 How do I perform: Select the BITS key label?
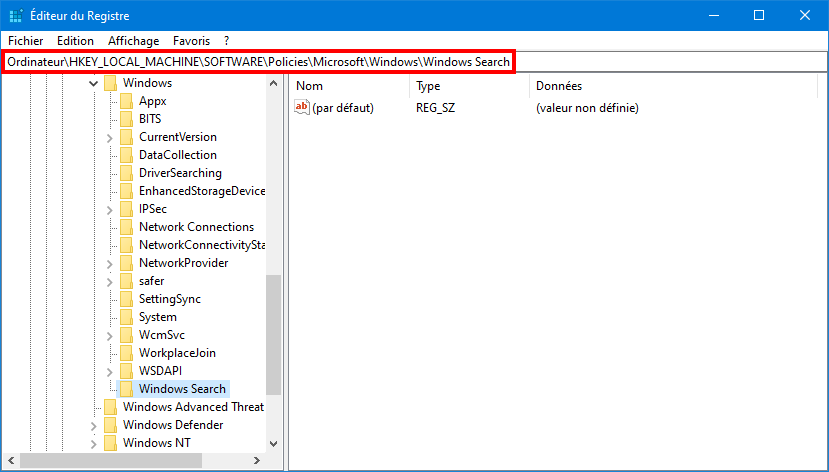[x=150, y=119]
